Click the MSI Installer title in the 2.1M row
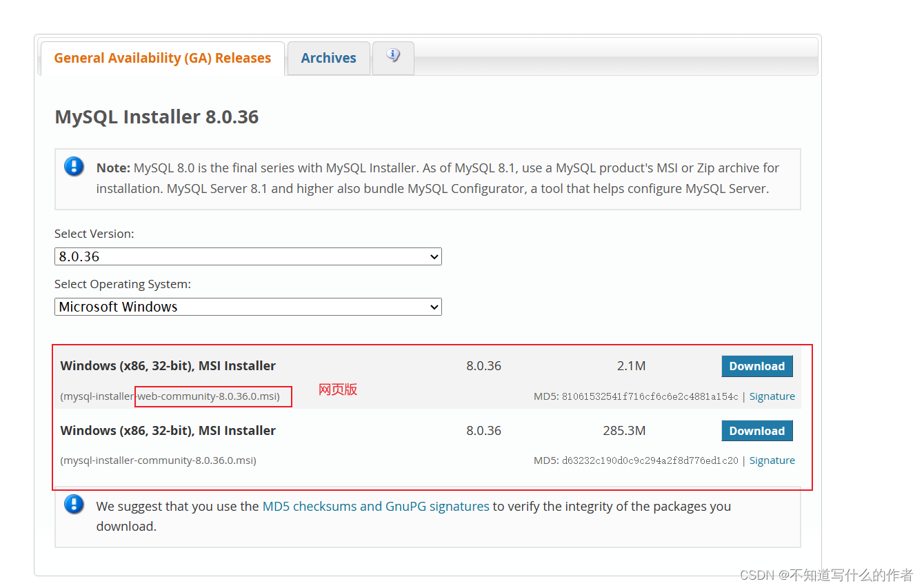924x588 pixels. tap(168, 366)
